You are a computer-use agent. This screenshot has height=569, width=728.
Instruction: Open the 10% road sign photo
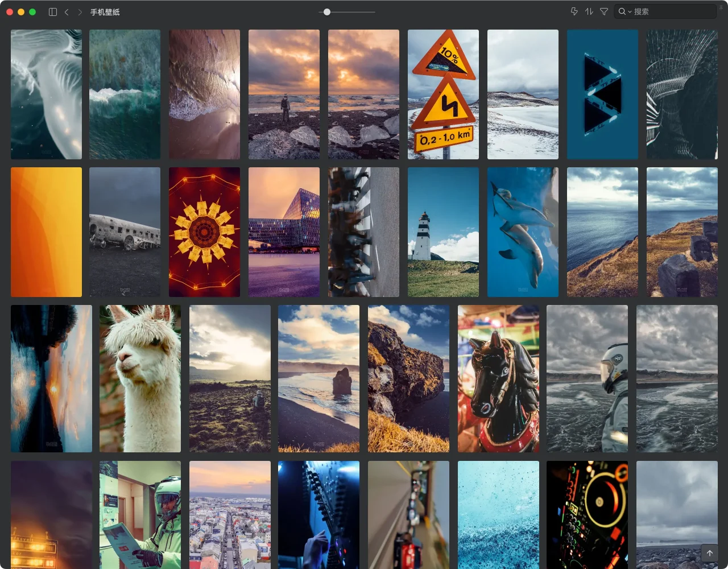click(x=443, y=94)
